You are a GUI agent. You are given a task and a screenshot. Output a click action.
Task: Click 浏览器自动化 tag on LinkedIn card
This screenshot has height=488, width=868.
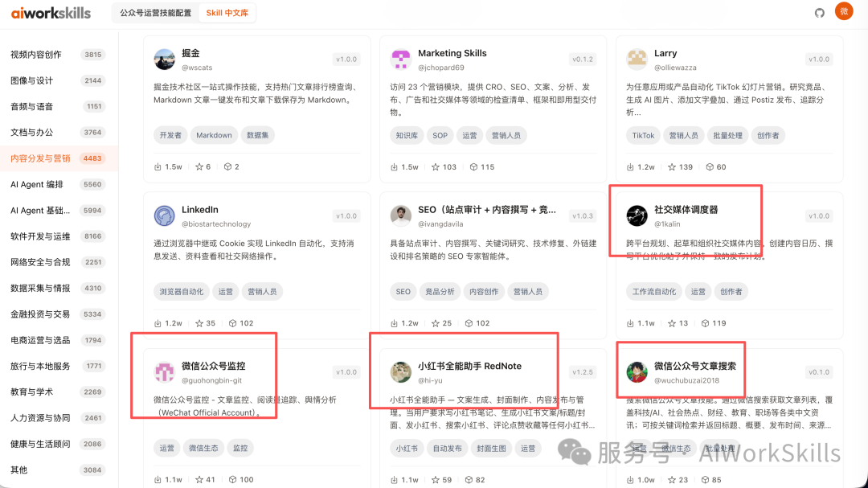coord(182,291)
